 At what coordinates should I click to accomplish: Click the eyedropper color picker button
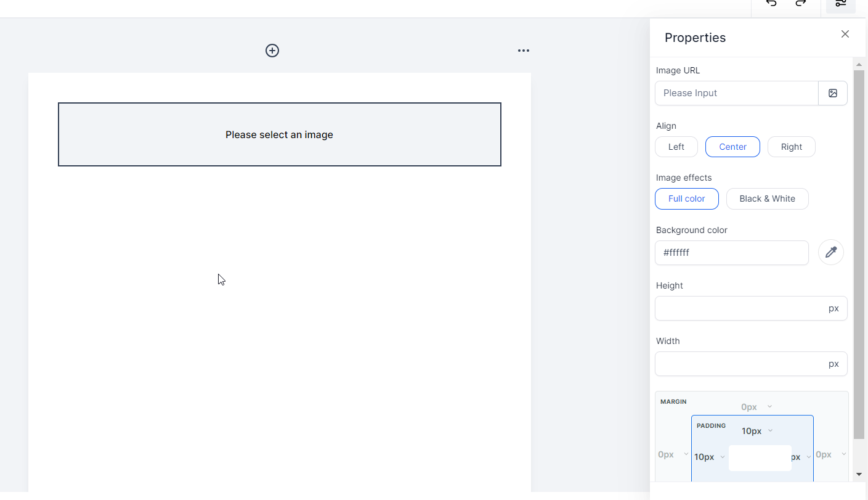coord(831,252)
